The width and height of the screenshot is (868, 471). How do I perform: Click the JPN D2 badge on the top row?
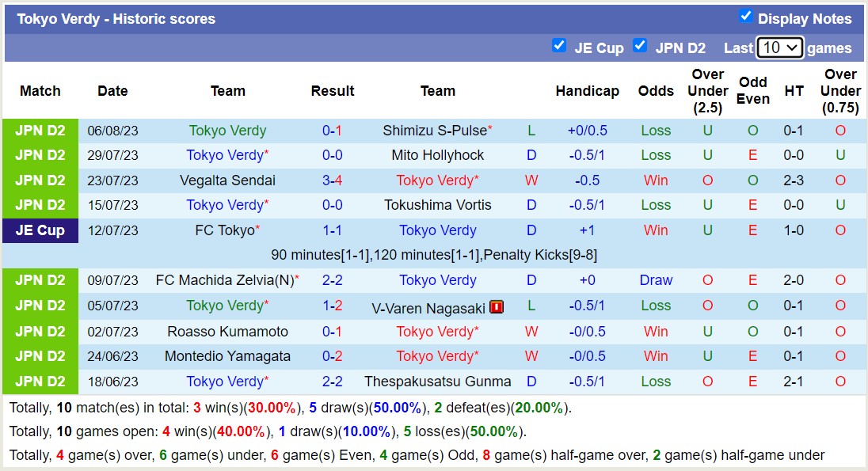tap(40, 130)
